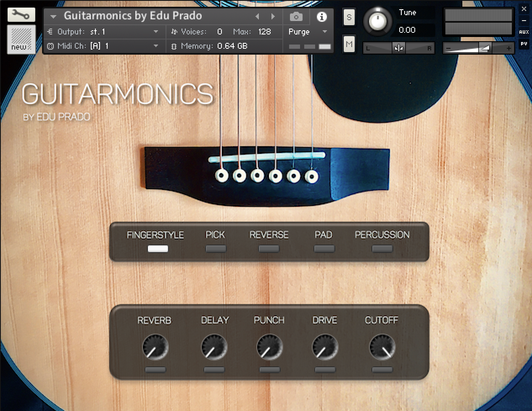Click the PAD mode button
The image size is (532, 411).
click(324, 248)
